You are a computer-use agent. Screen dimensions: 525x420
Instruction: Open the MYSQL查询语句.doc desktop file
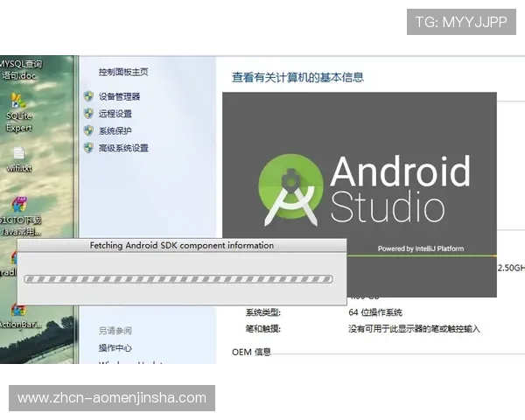click(x=21, y=70)
